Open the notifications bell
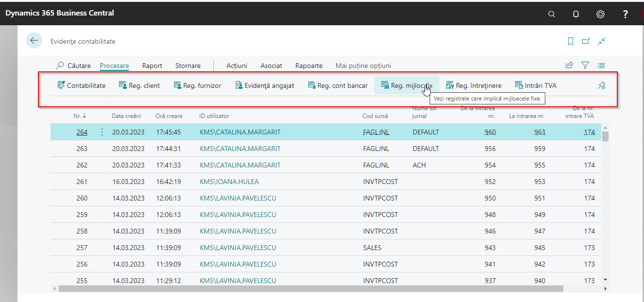644x302 pixels. coord(576,14)
